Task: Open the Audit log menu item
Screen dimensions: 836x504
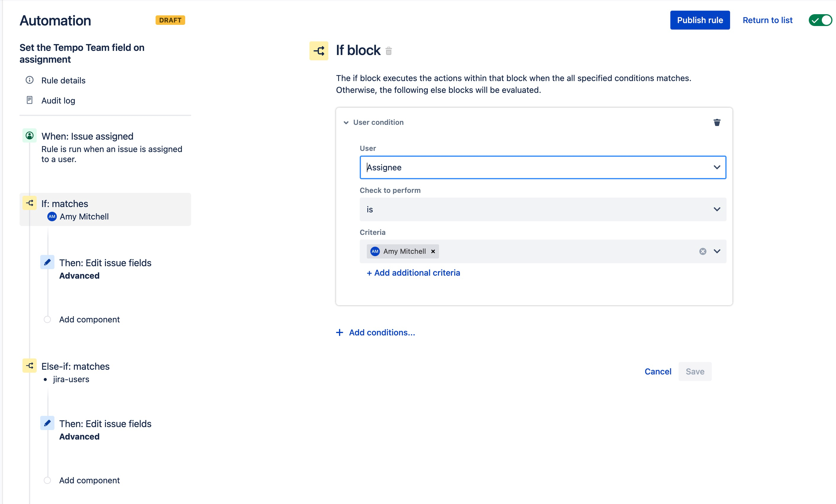Action: pyautogui.click(x=58, y=101)
